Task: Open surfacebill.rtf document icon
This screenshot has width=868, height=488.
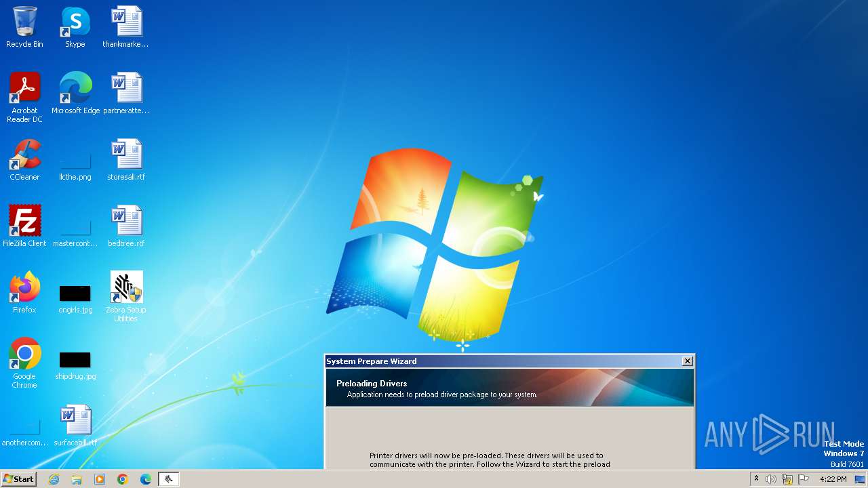Action: click(75, 426)
